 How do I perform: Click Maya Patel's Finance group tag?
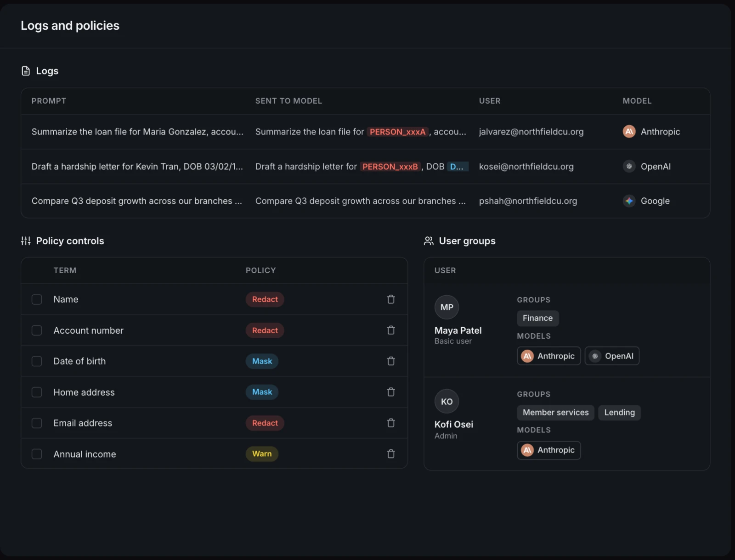click(x=537, y=318)
